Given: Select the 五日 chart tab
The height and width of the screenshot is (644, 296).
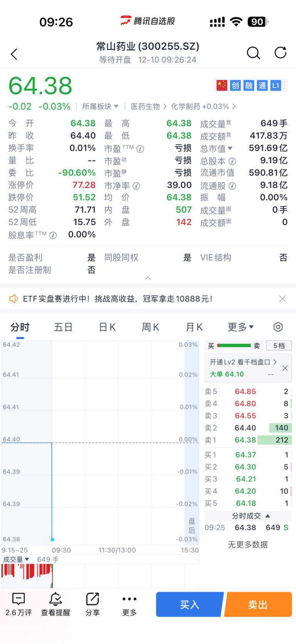Looking at the screenshot, I should [x=63, y=327].
